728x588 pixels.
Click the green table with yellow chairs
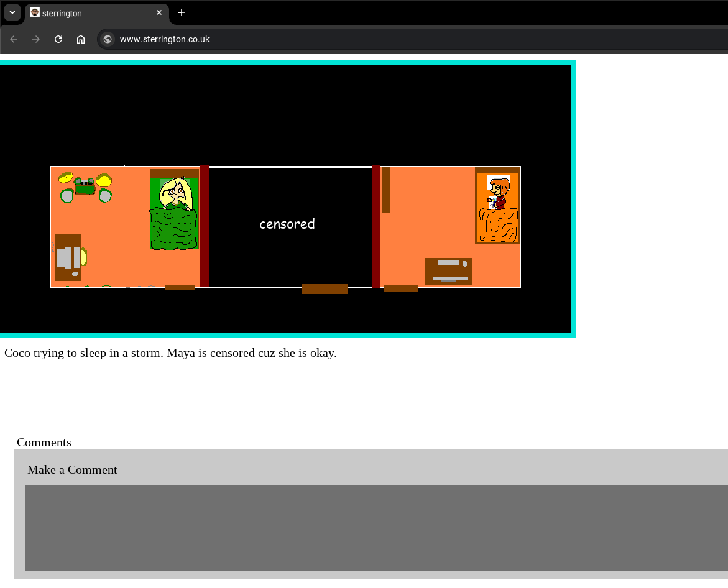coord(85,187)
